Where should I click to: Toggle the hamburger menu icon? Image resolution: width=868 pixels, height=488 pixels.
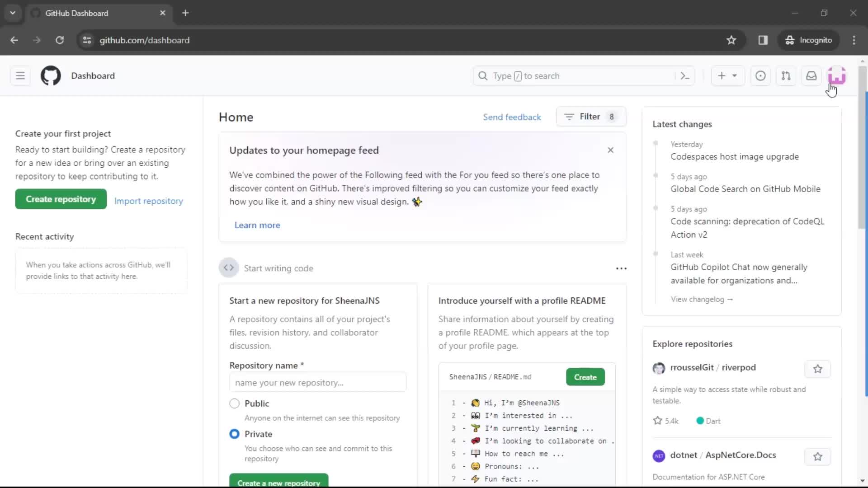point(20,75)
